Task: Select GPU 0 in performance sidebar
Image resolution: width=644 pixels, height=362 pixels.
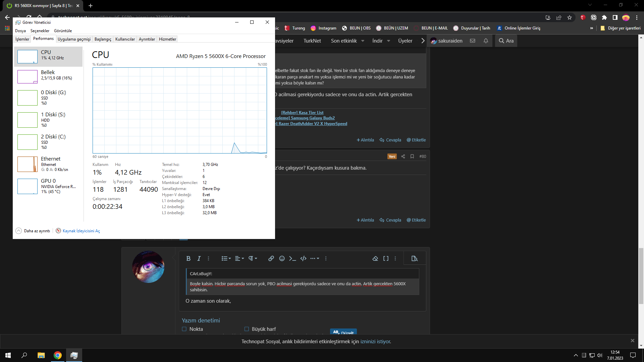Action: pos(48,186)
